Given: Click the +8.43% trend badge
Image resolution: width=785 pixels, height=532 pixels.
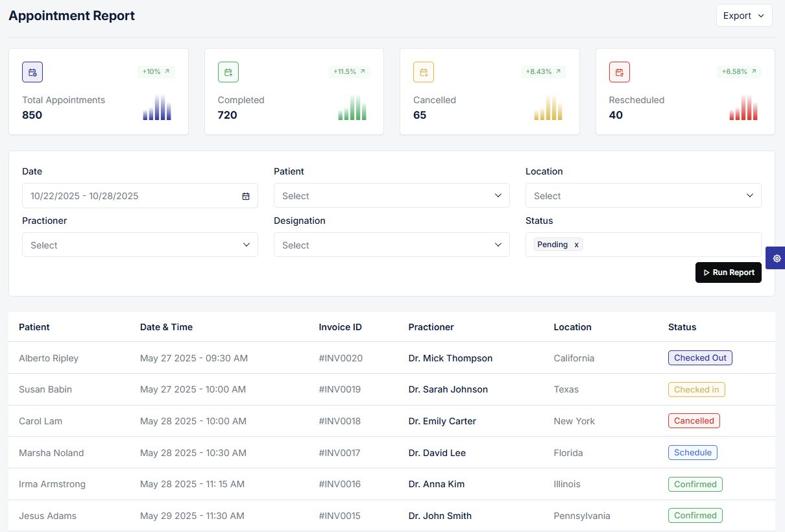Looking at the screenshot, I should tap(543, 71).
